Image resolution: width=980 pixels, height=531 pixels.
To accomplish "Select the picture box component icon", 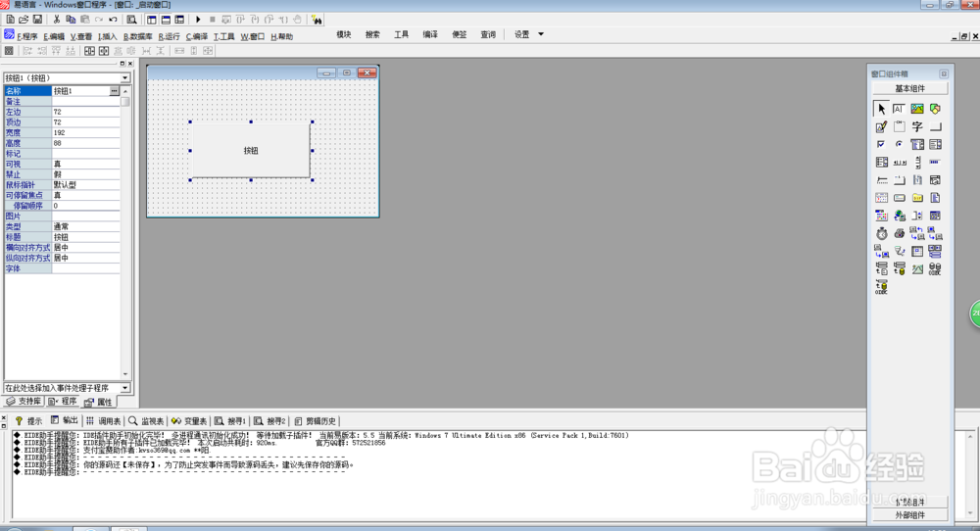I will point(917,109).
